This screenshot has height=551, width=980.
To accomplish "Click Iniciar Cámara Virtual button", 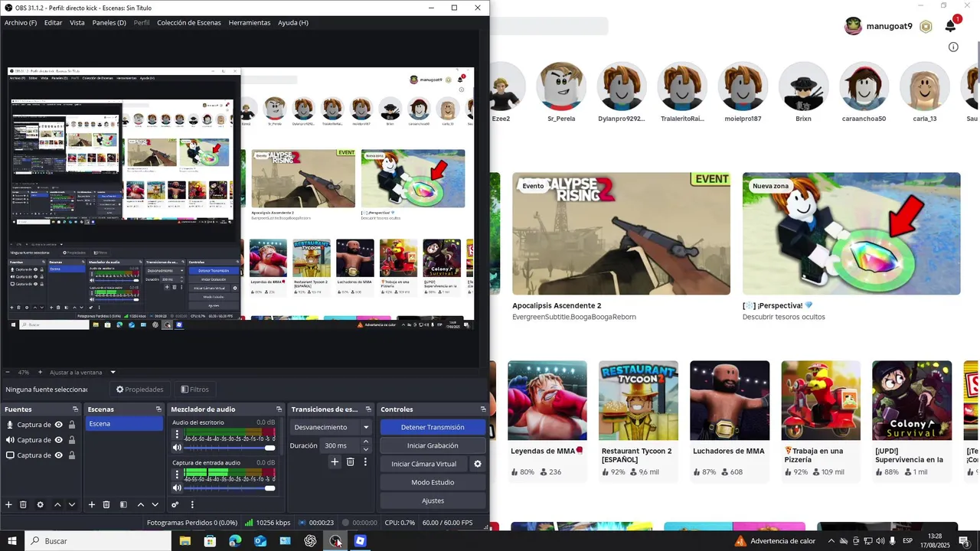I will (x=423, y=464).
